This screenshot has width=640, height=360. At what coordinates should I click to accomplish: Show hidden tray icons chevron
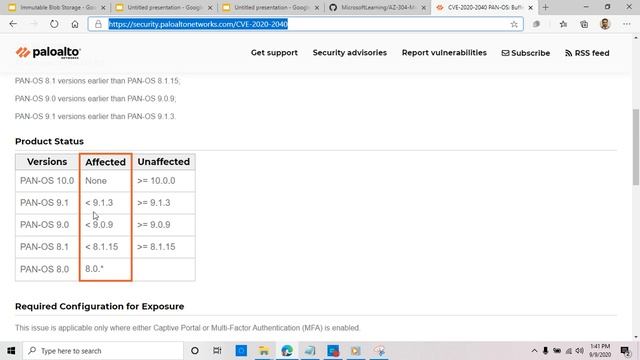534,351
